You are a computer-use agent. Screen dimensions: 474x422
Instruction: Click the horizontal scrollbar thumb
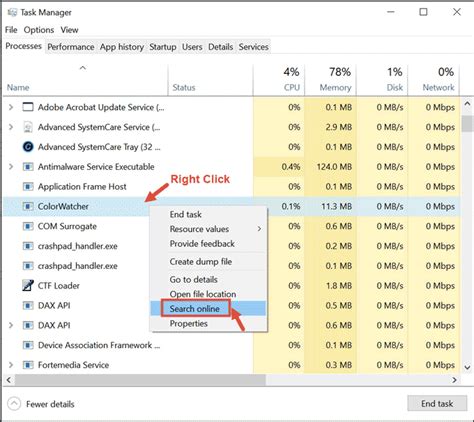click(x=140, y=380)
